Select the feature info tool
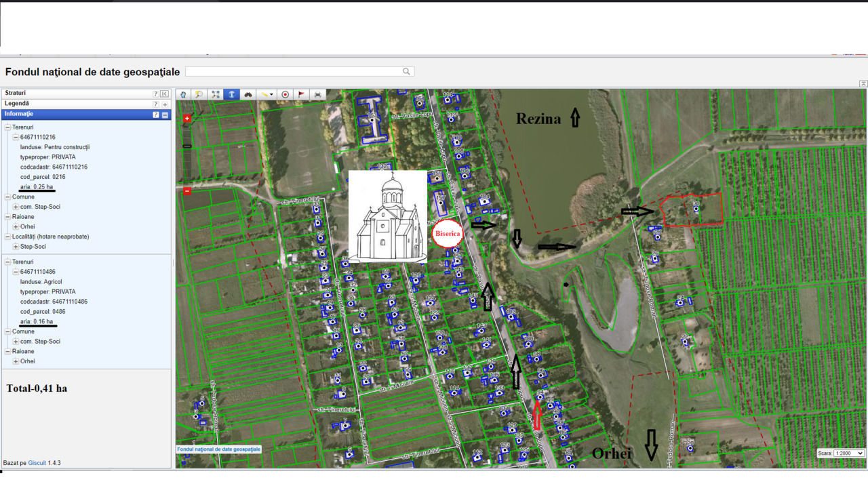Screen dimensions: 868x488 coord(232,95)
